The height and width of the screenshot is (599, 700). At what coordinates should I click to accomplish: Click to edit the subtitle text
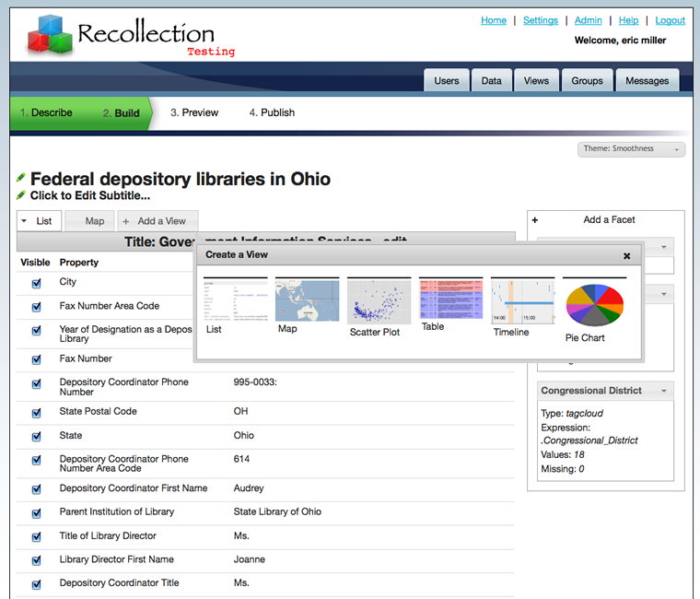tap(90, 195)
